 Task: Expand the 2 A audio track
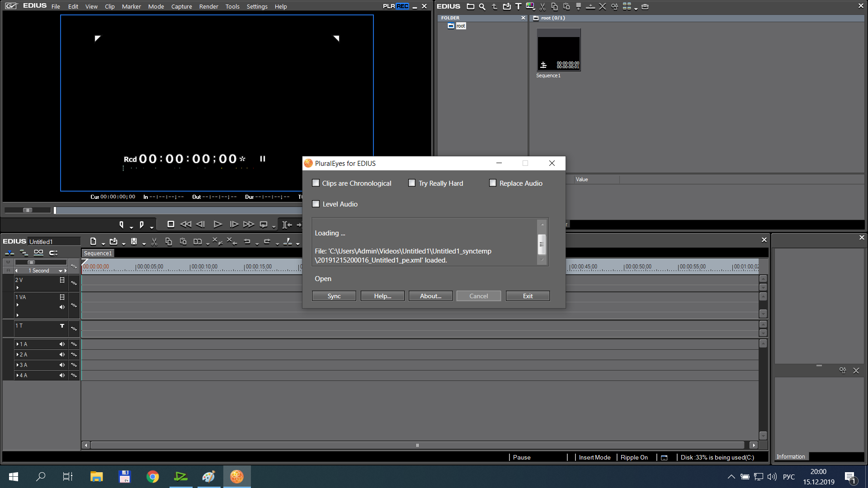pos(18,355)
